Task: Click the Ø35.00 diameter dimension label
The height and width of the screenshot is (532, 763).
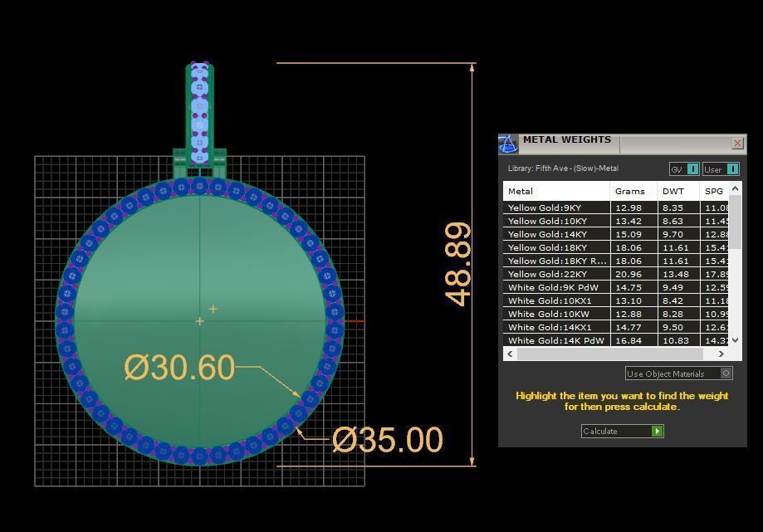Action: pos(388,440)
